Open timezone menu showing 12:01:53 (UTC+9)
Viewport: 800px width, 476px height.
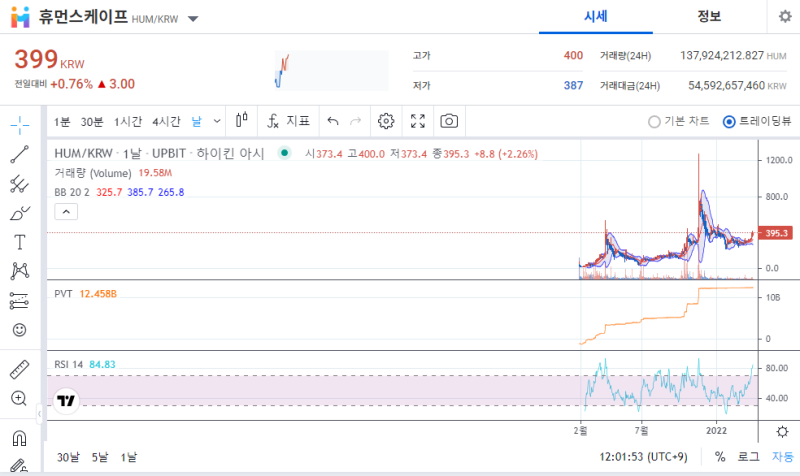tap(643, 457)
